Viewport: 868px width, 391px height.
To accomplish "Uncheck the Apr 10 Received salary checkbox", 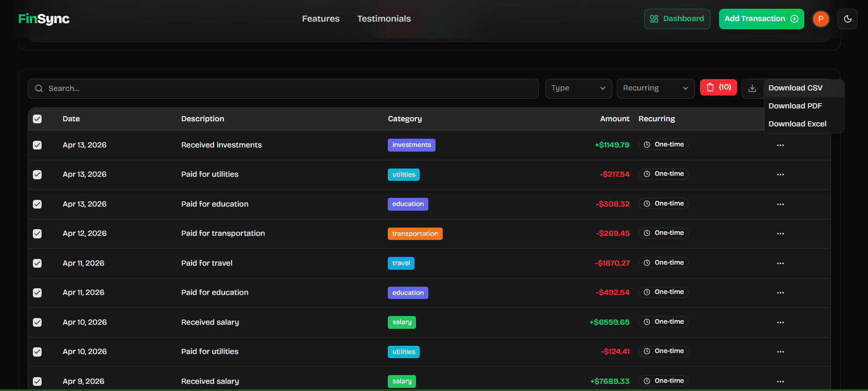I will pyautogui.click(x=37, y=322).
